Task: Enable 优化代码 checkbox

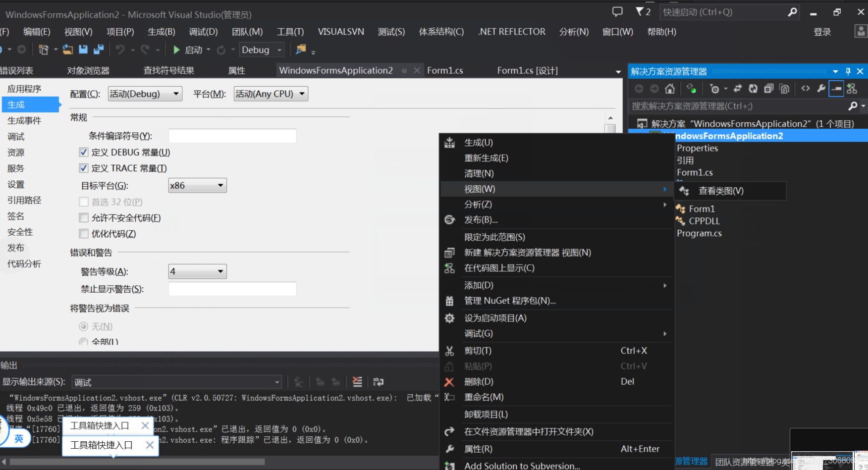Action: click(84, 233)
